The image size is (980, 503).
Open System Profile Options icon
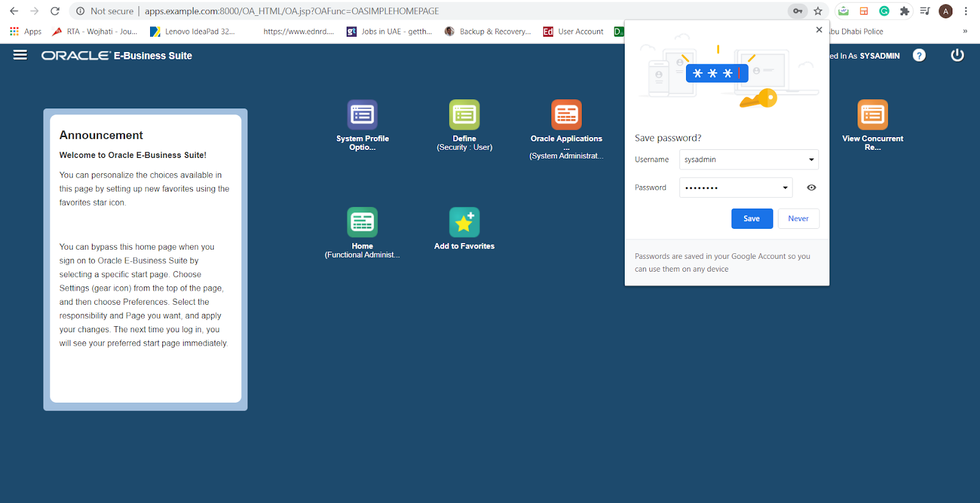363,114
